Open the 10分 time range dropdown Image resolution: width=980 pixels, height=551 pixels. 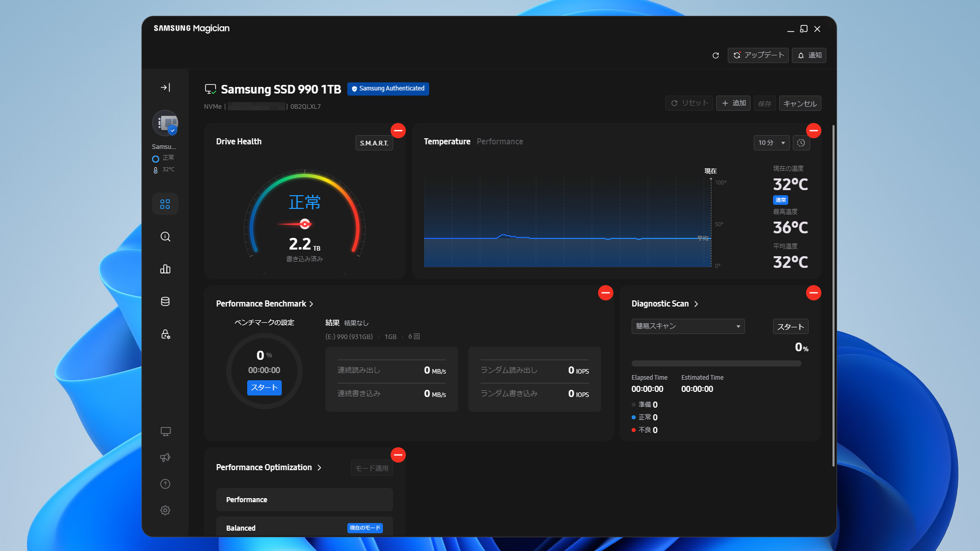coord(771,143)
